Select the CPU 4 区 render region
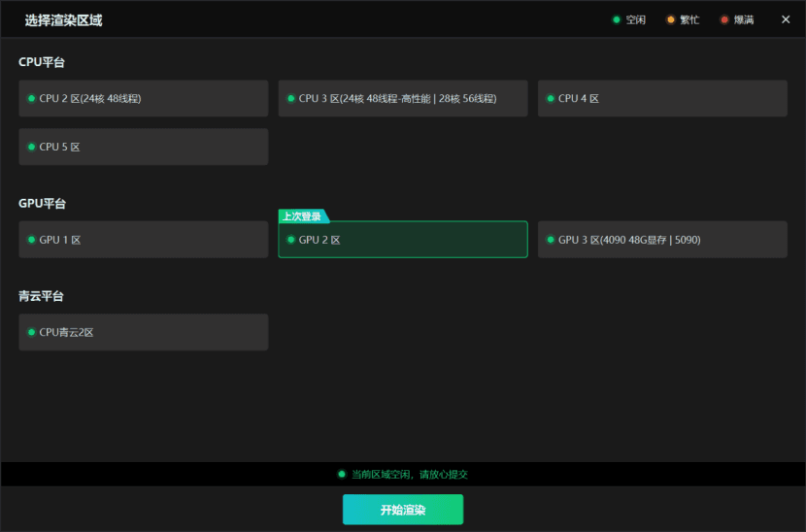This screenshot has height=532, width=806. [x=661, y=98]
